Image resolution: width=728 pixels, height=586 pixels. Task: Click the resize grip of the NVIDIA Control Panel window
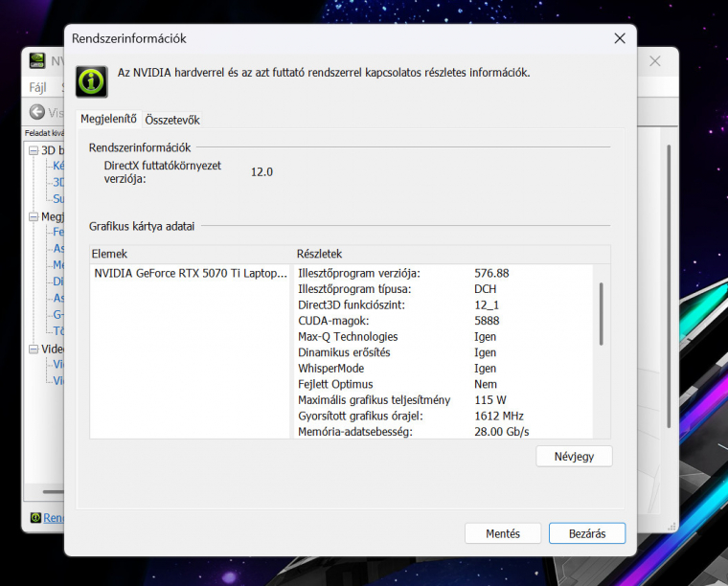[671, 526]
